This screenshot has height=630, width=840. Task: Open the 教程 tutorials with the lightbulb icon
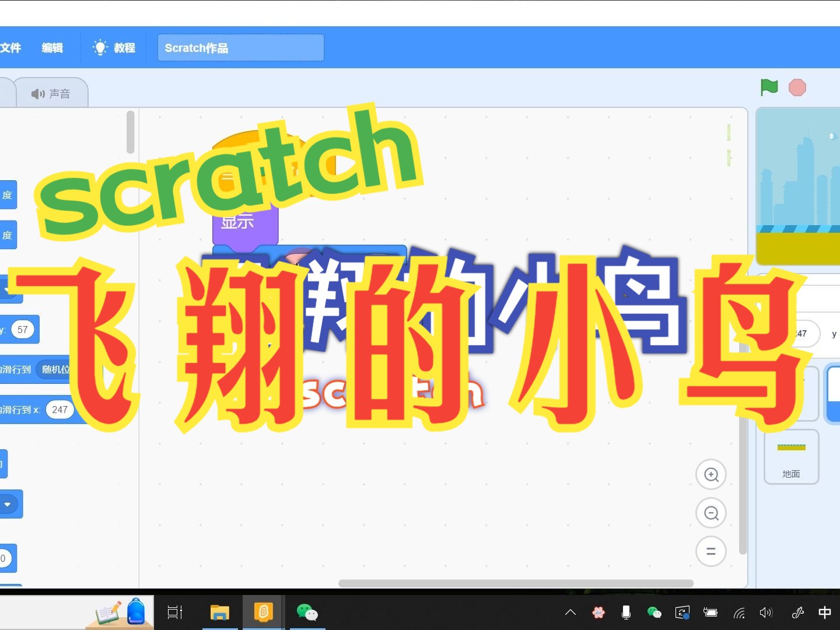[113, 48]
